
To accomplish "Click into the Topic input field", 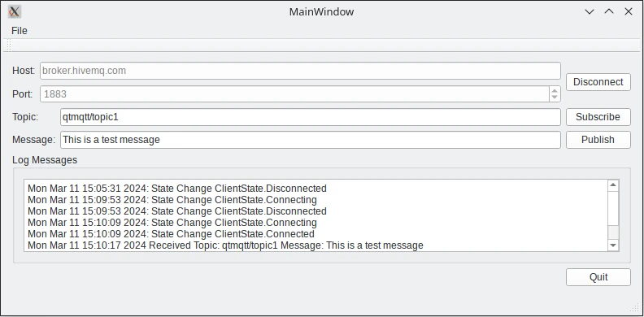I will pos(310,117).
